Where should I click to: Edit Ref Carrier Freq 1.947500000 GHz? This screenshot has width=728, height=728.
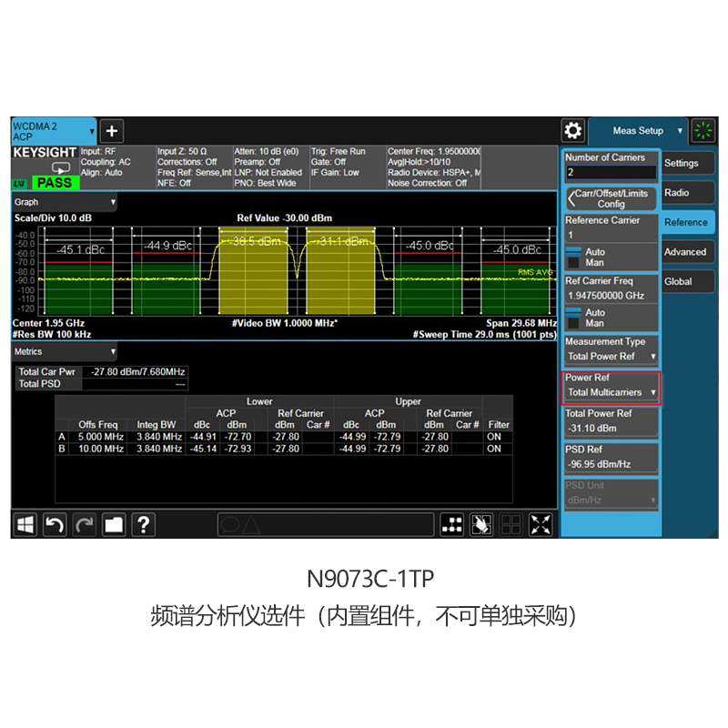pos(611,295)
